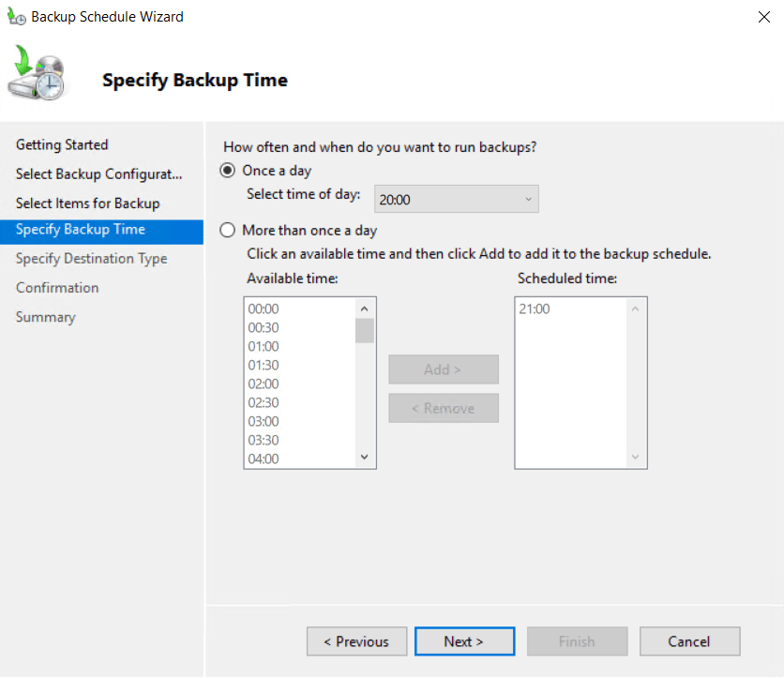Go to Getting Started step
This screenshot has width=784, height=678.
pyautogui.click(x=62, y=144)
